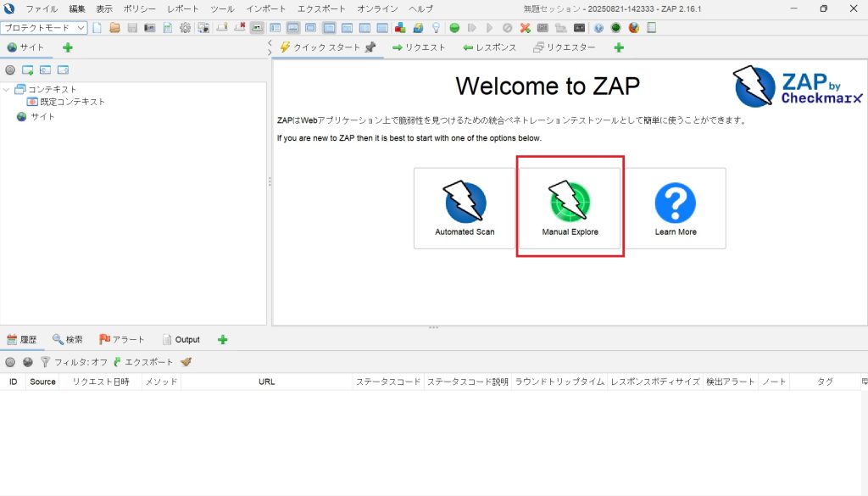Sort history by the Source column header
The image size is (868, 496).
[x=42, y=382]
